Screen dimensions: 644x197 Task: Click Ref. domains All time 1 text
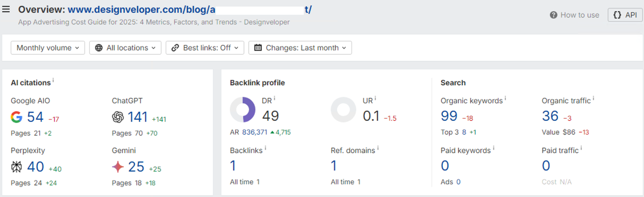[x=346, y=182]
